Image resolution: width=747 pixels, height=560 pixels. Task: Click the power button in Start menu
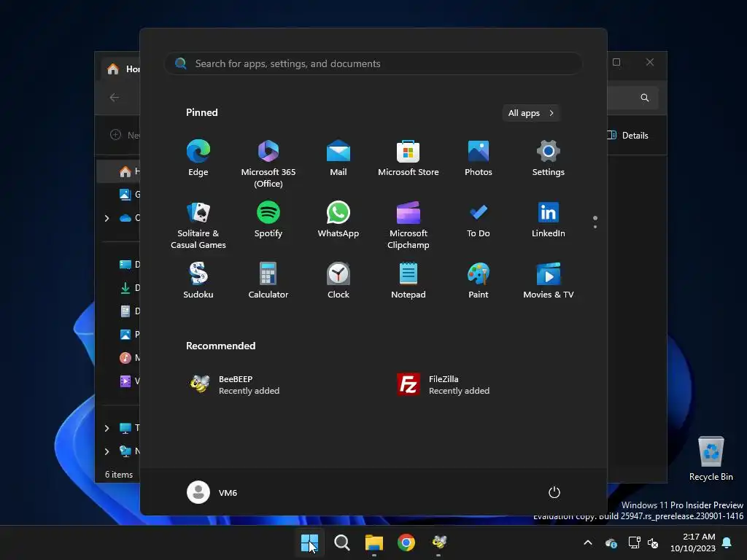pyautogui.click(x=554, y=492)
